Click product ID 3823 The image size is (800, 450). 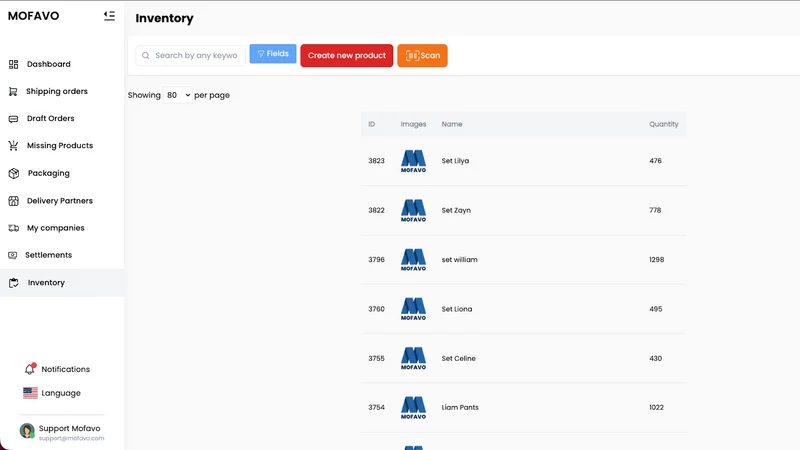point(377,161)
